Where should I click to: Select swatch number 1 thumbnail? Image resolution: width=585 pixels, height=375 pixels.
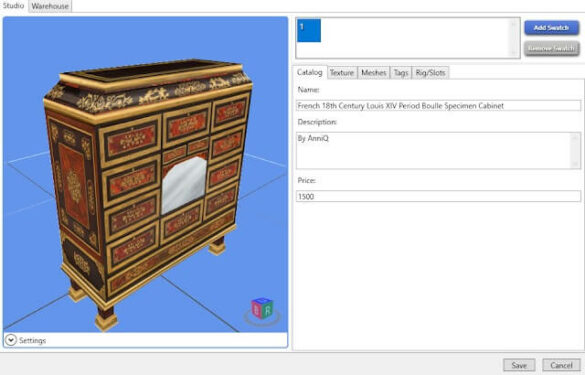[309, 31]
